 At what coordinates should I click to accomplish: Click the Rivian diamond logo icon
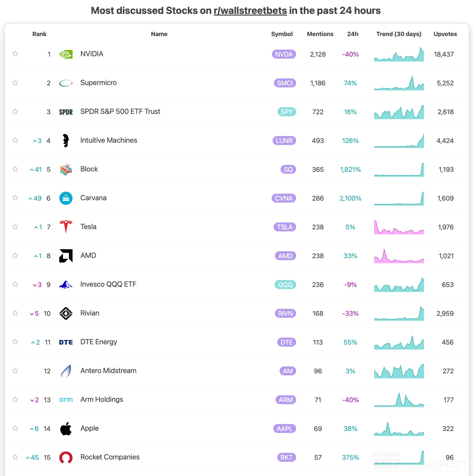[x=66, y=313]
